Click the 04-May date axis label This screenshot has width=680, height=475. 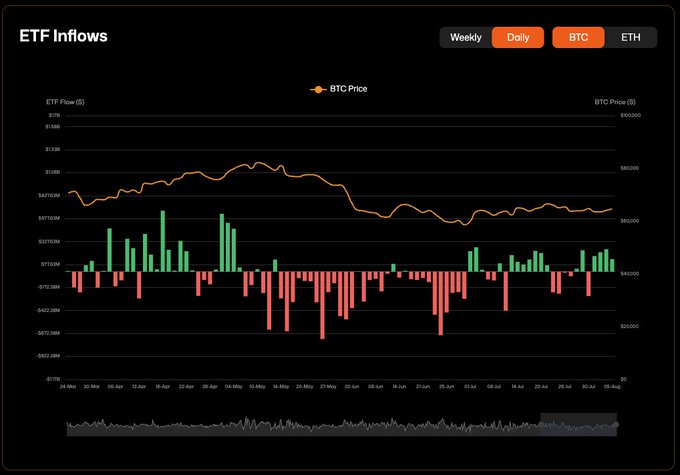click(233, 387)
